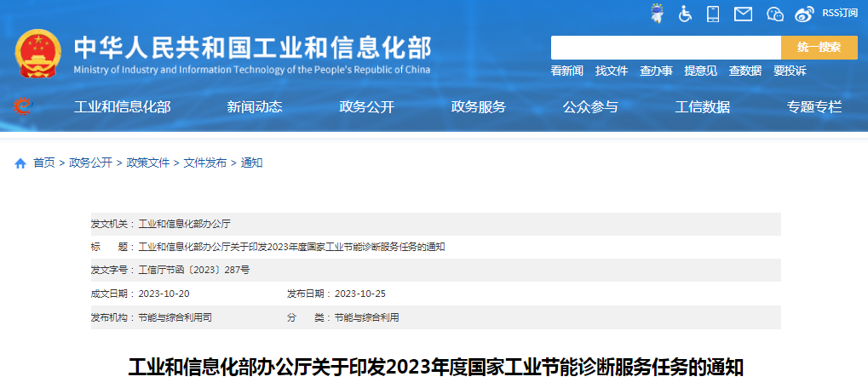Viewport: 868px width, 388px height.
Task: Click the home icon in breadcrumb
Action: pos(20,163)
